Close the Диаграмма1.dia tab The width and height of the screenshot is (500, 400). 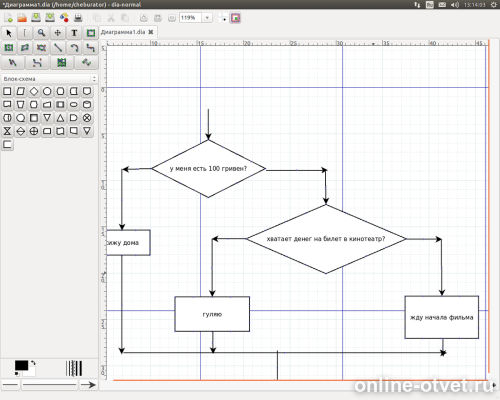[x=151, y=32]
